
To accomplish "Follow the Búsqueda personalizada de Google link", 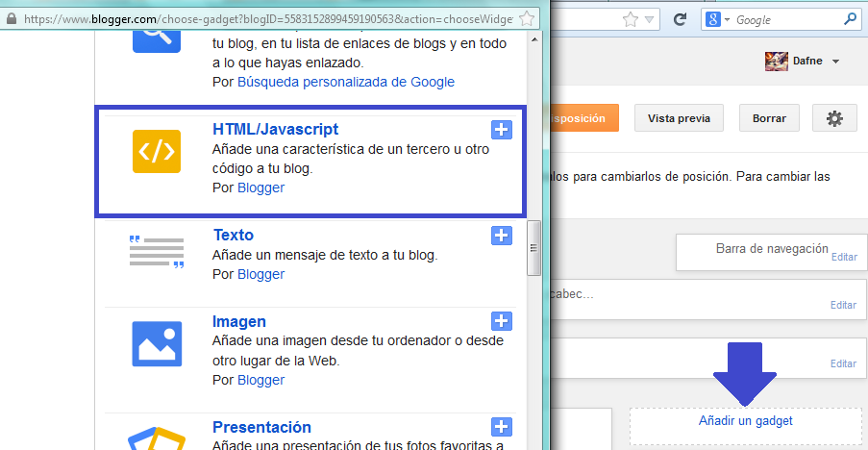I will coord(346,82).
